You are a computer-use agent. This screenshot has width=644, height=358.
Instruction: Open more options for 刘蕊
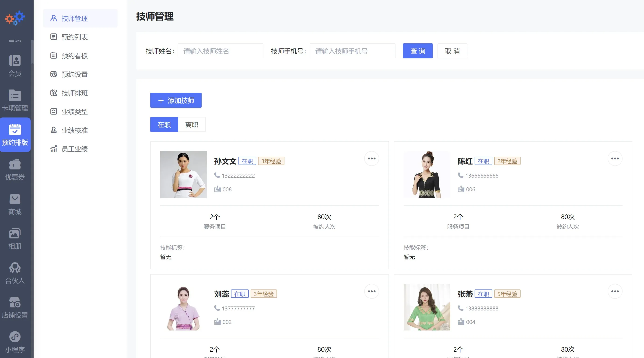point(371,291)
